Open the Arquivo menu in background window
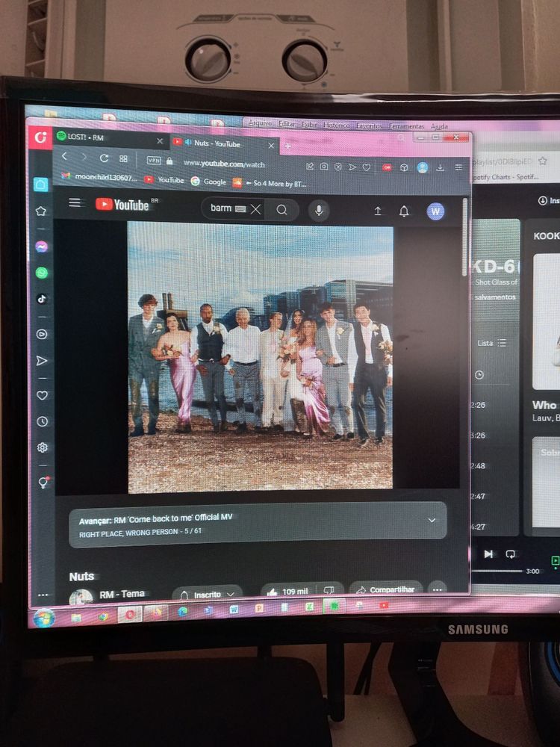Viewport: 560px width, 747px height. (260, 123)
